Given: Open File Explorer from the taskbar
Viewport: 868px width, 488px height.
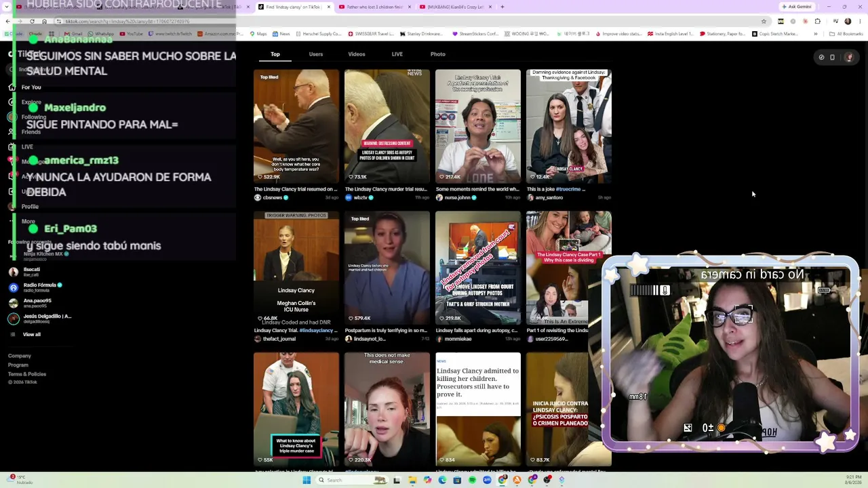Looking at the screenshot, I should coord(412,480).
